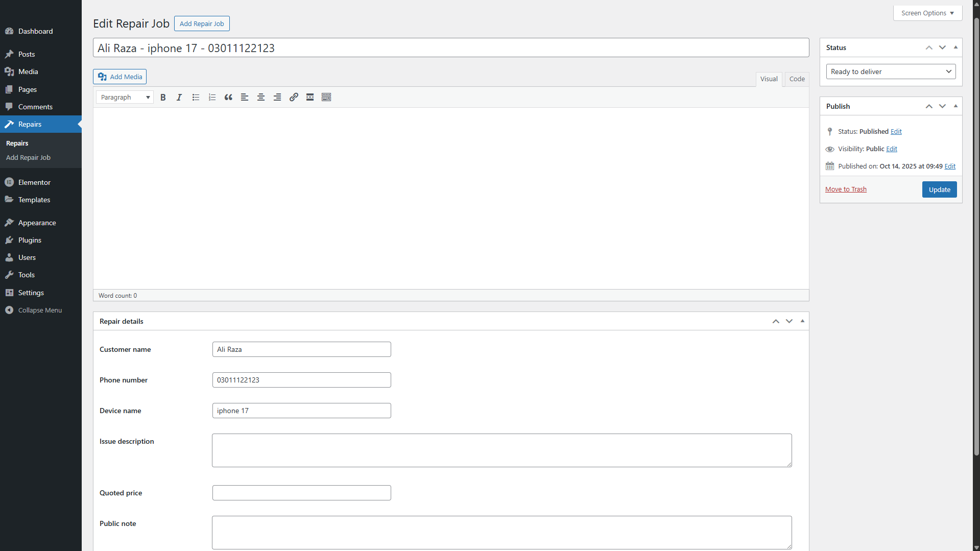Open the Settings menu
The height and width of the screenshot is (551, 980).
tap(41, 293)
